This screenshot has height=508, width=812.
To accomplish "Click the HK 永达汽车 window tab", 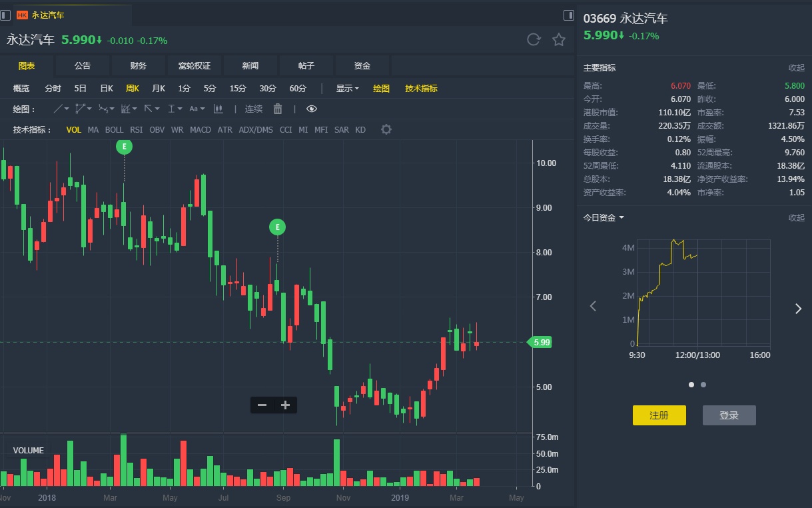I will [72, 15].
